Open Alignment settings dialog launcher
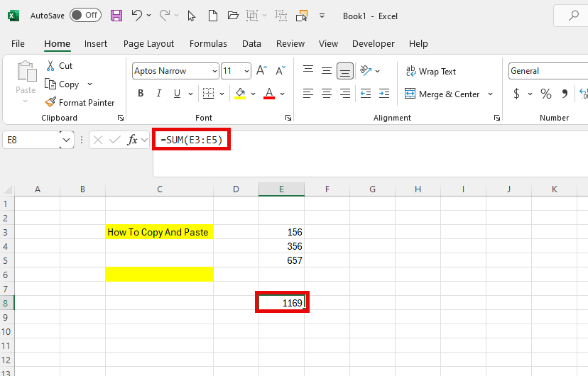 [x=497, y=118]
